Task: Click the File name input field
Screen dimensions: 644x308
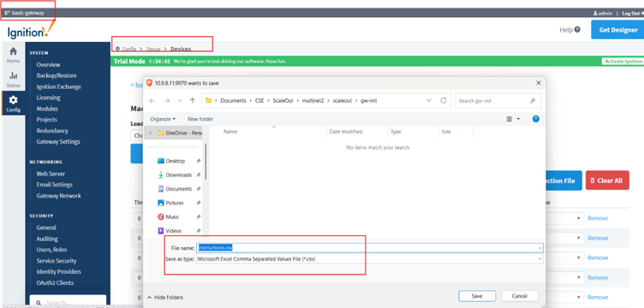Action: click(x=370, y=248)
